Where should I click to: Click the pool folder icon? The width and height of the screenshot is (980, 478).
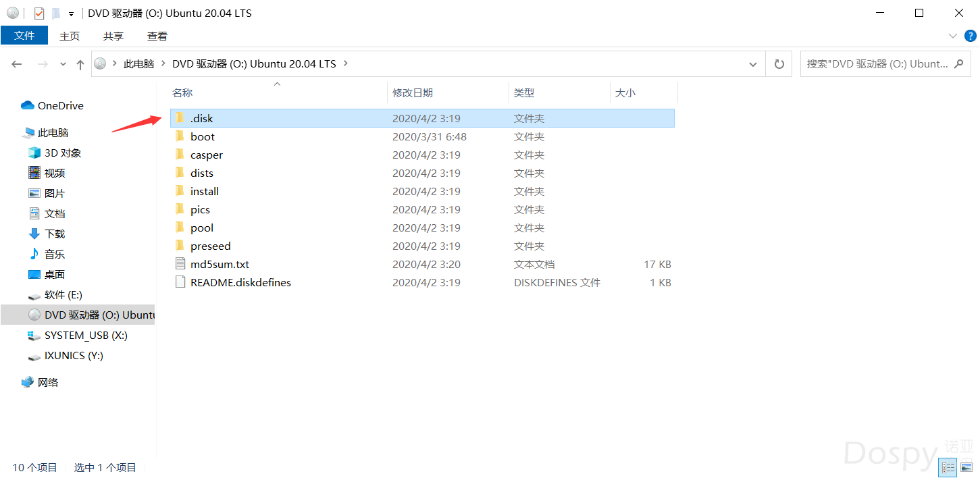coord(180,228)
